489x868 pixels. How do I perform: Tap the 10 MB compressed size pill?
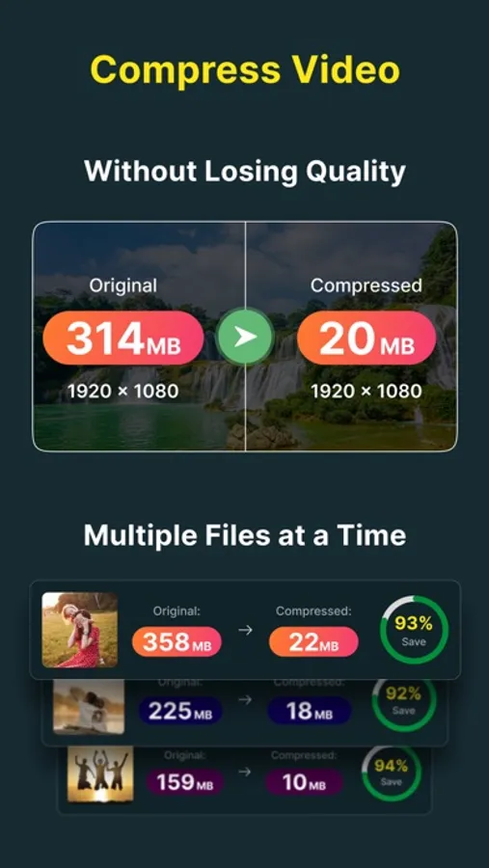coord(304,781)
